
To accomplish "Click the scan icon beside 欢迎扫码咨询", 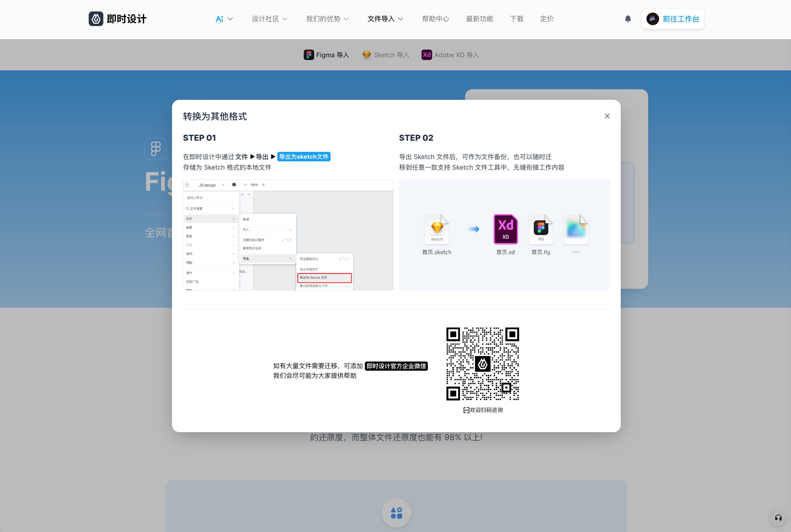I will coord(466,410).
